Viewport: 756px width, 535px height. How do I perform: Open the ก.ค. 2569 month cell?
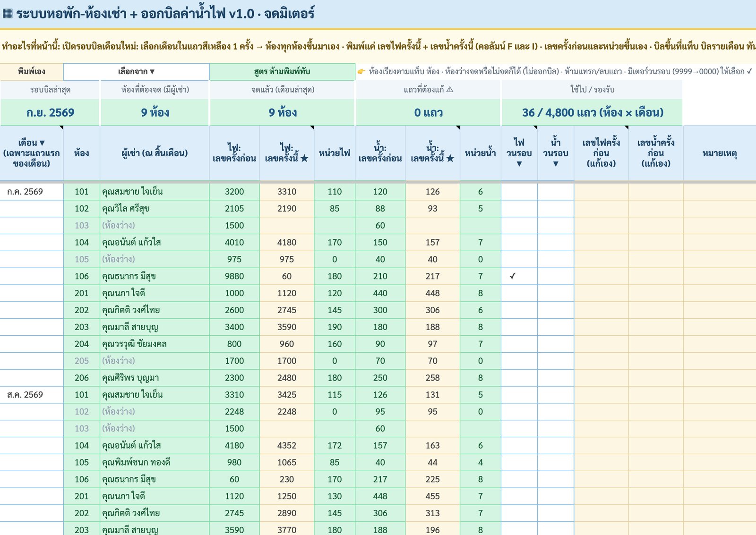tap(32, 192)
